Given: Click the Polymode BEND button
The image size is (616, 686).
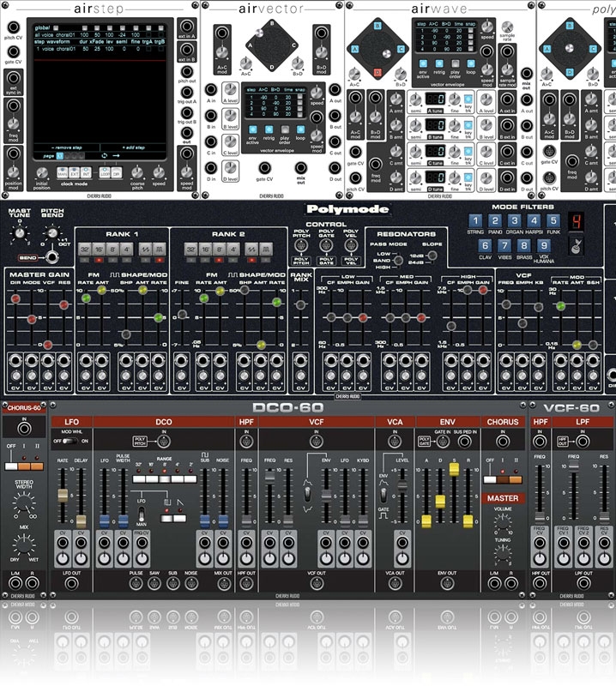Looking at the screenshot, I should pyautogui.click(x=27, y=257).
